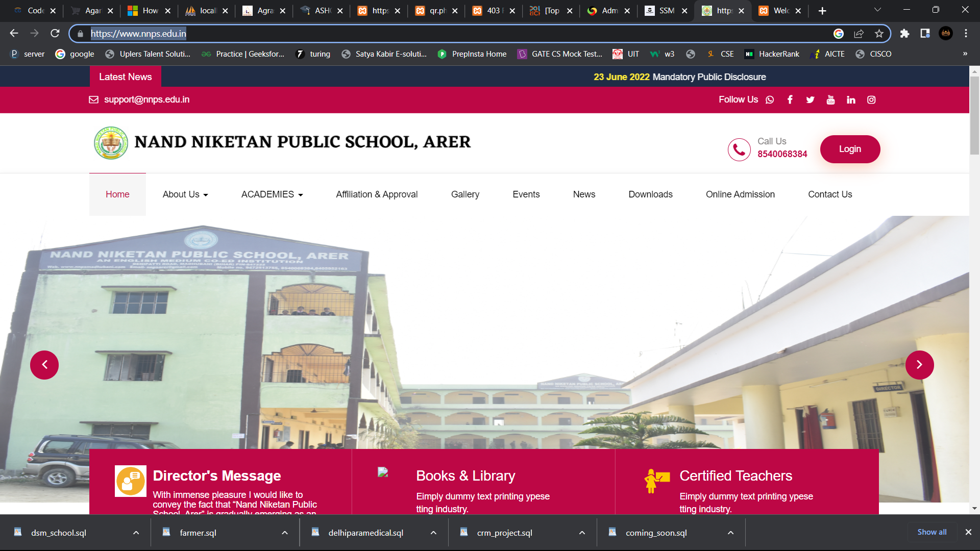Open News navigation item
This screenshot has width=980, height=551.
(x=584, y=194)
